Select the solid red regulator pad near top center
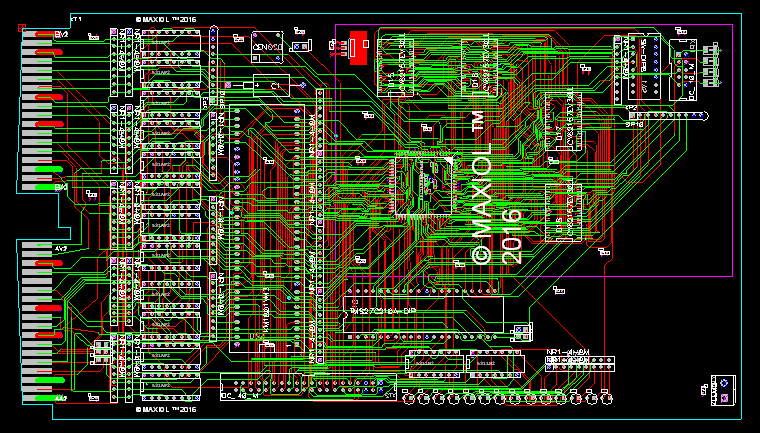Image resolution: width=760 pixels, height=433 pixels. pos(356,46)
